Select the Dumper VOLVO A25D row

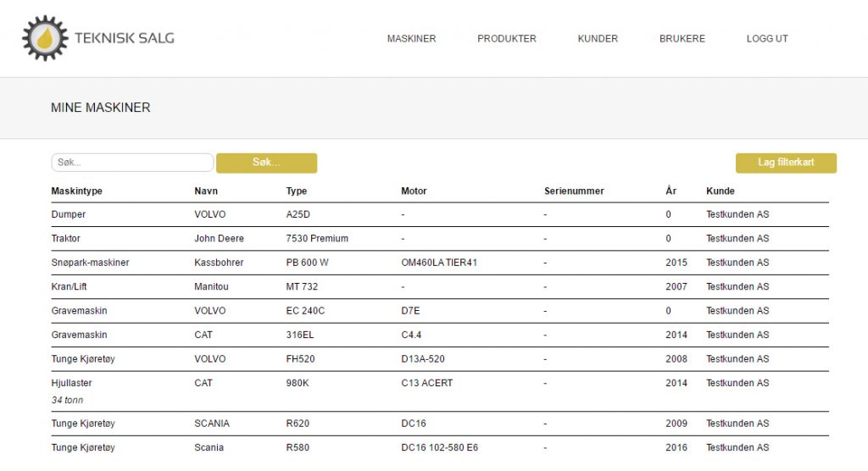click(440, 214)
